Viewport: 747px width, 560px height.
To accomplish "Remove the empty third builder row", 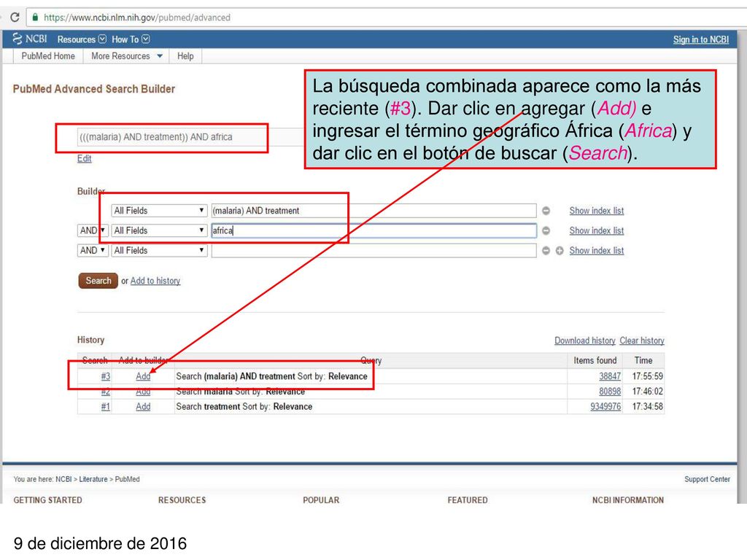I will [546, 251].
